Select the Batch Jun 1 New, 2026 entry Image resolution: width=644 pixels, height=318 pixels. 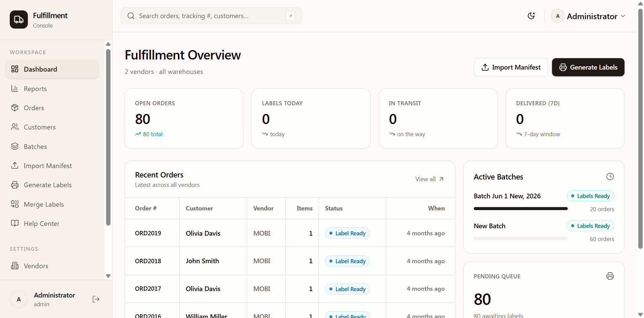[x=507, y=196]
